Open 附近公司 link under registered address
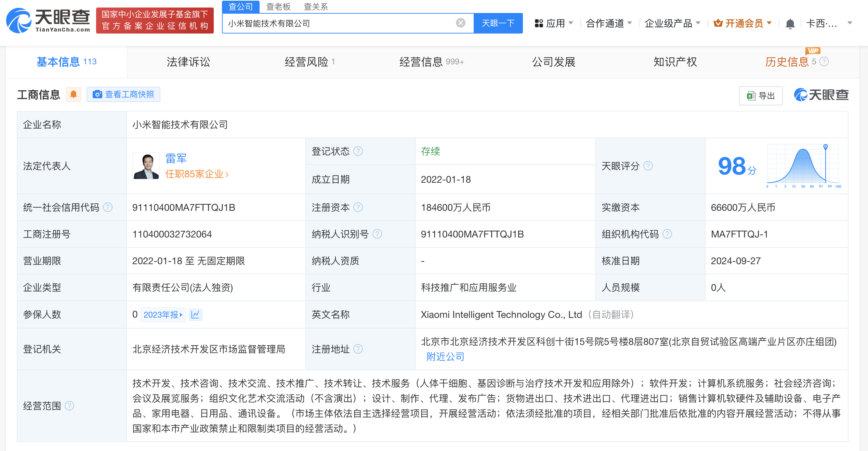This screenshot has height=451, width=868. [445, 357]
